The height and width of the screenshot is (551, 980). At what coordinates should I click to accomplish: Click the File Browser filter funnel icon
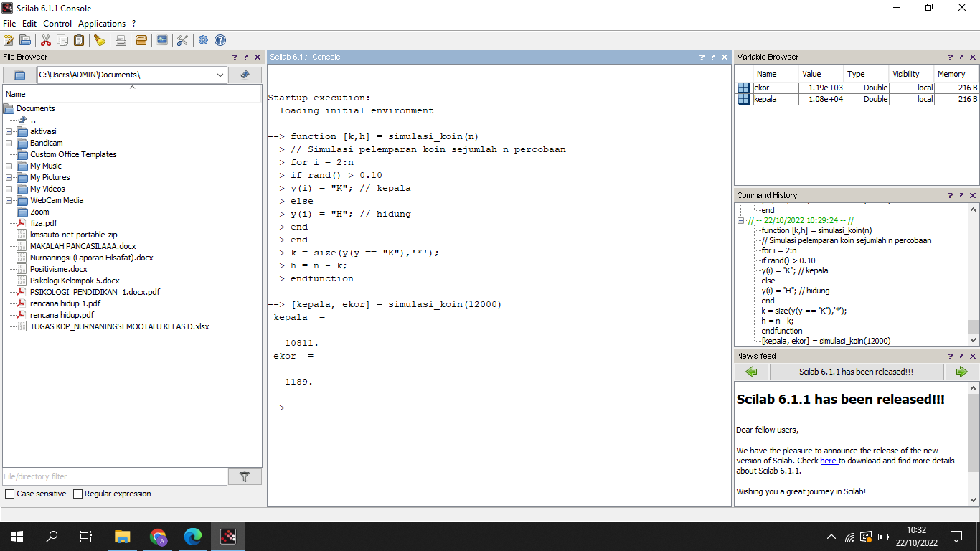[x=245, y=476]
